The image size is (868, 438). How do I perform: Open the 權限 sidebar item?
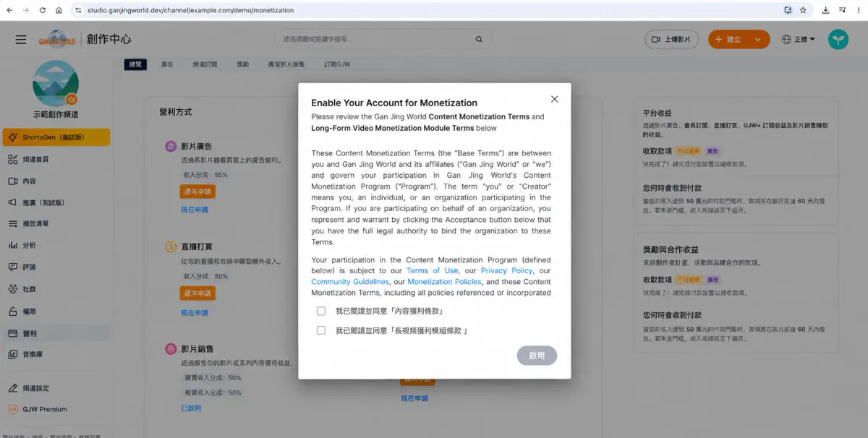pyautogui.click(x=56, y=312)
